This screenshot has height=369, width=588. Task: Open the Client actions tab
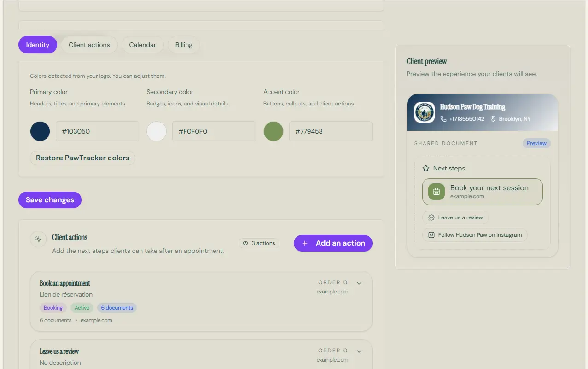(x=89, y=45)
